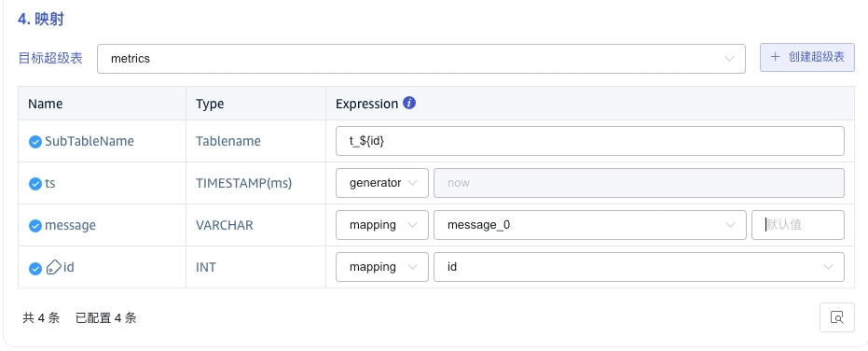Open the message mapping type dropdown
The image size is (868, 351).
click(382, 225)
